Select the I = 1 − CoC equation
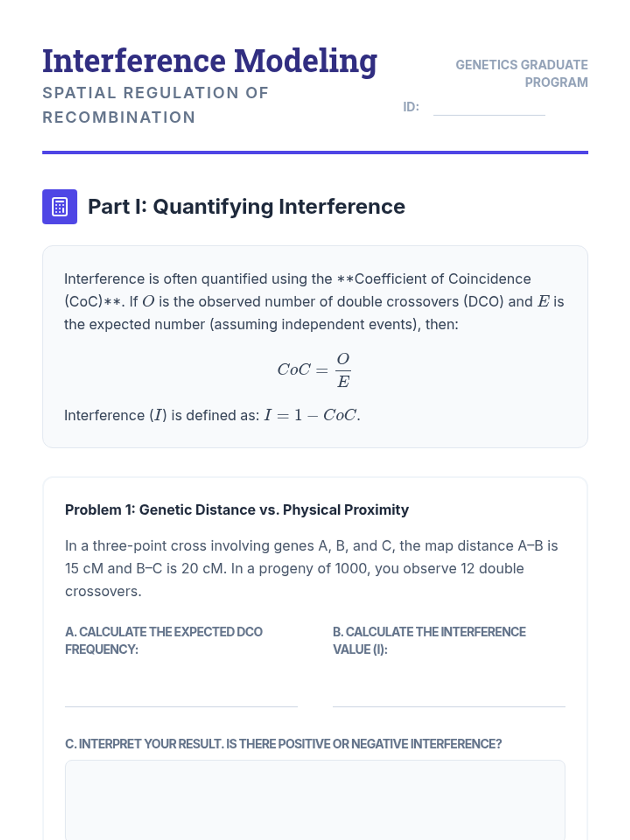The width and height of the screenshot is (630, 840). click(312, 415)
